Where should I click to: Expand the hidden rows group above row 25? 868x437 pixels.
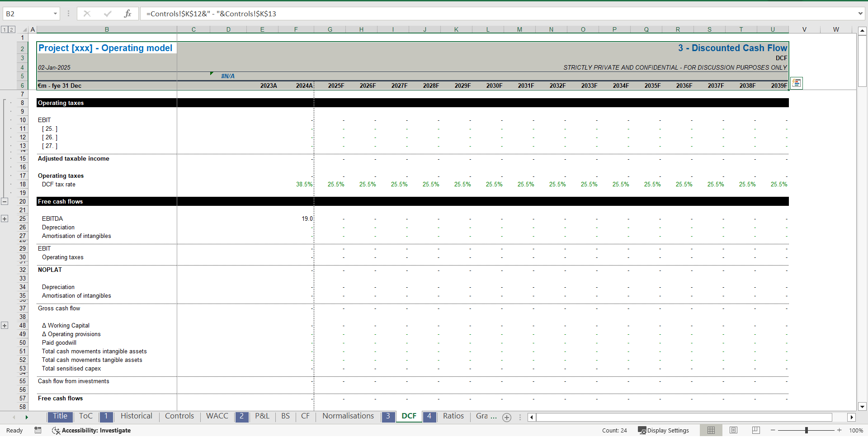pos(5,218)
